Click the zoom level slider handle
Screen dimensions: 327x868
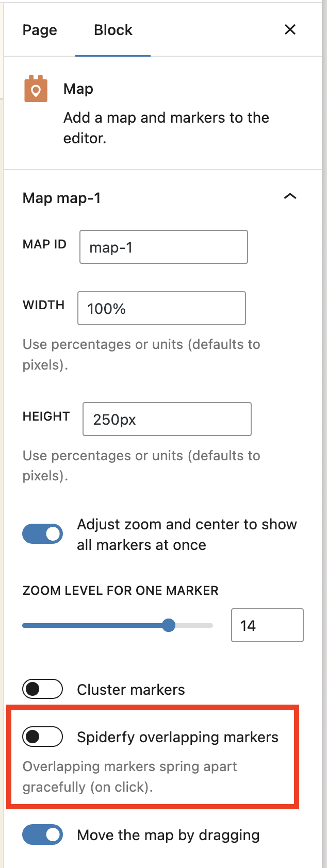[169, 625]
